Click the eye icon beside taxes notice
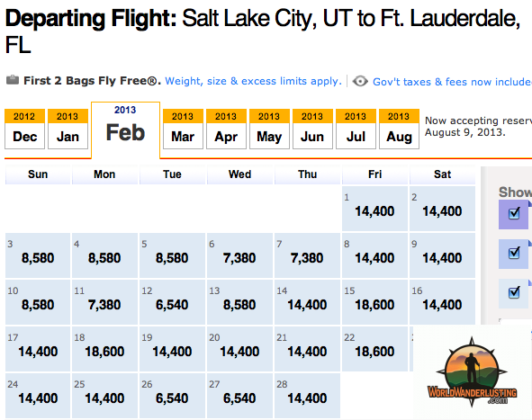The image size is (532, 420). (360, 81)
